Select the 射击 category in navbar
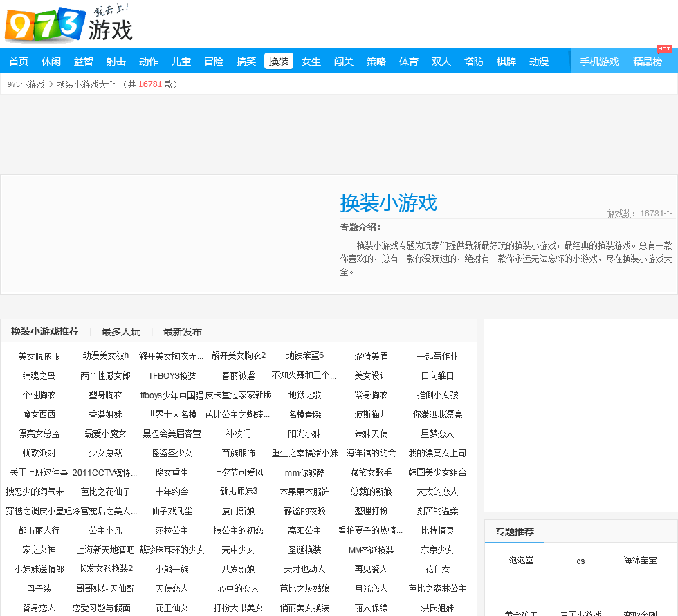 [x=116, y=62]
